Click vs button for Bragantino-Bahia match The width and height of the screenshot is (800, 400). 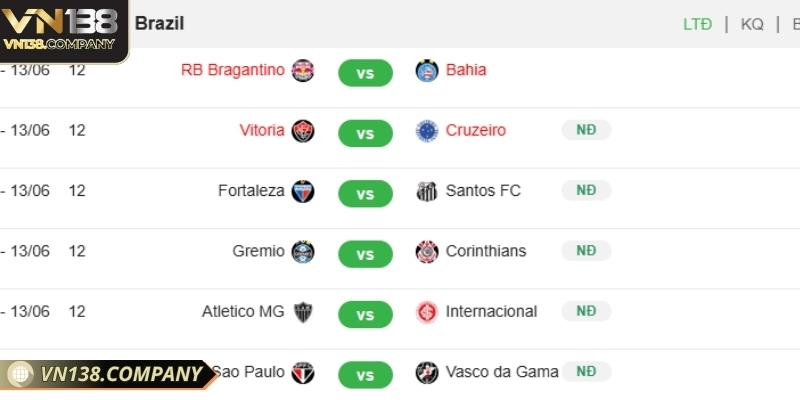(365, 73)
